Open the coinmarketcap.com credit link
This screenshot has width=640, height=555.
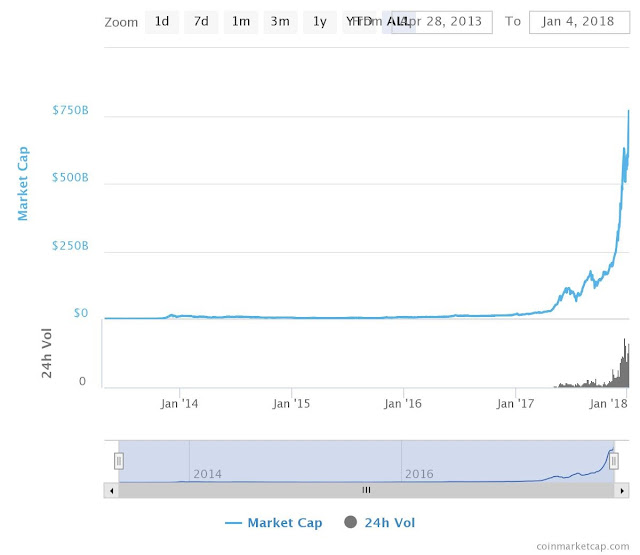pos(582,546)
